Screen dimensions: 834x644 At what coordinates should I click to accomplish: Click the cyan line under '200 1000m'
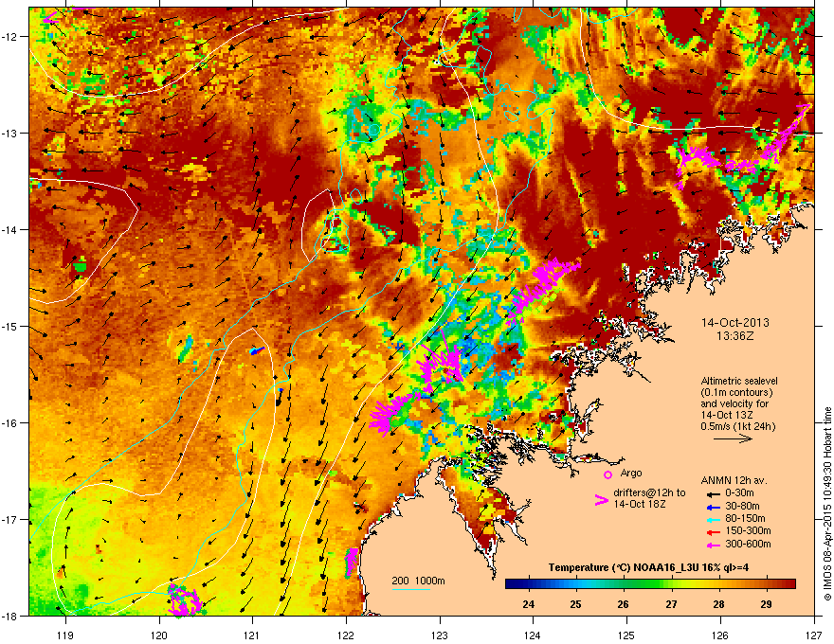tap(411, 589)
